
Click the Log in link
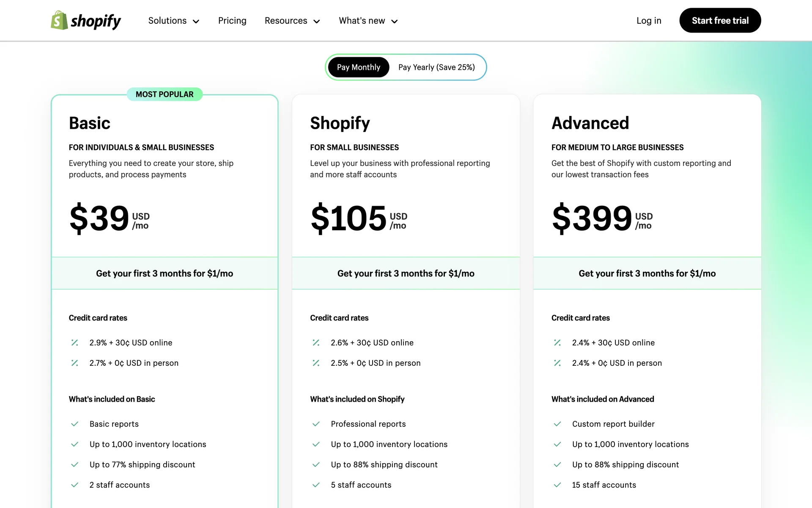(649, 21)
